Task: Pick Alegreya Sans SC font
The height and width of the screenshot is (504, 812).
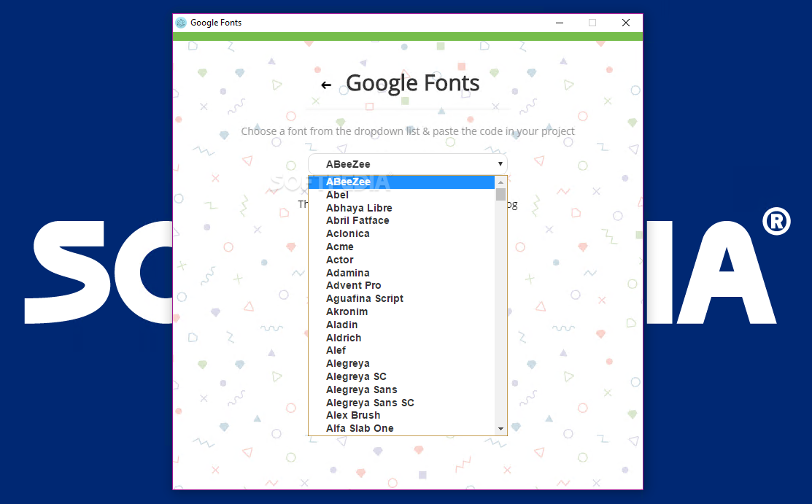Action: (x=402, y=403)
